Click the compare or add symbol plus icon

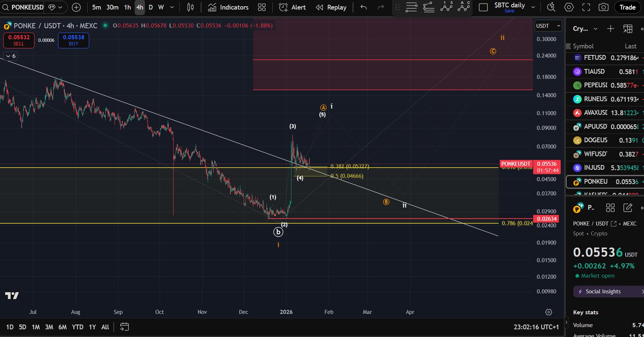pos(76,7)
